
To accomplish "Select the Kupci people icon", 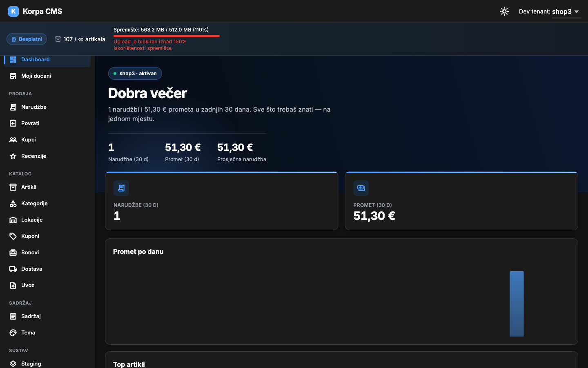I will click(13, 140).
